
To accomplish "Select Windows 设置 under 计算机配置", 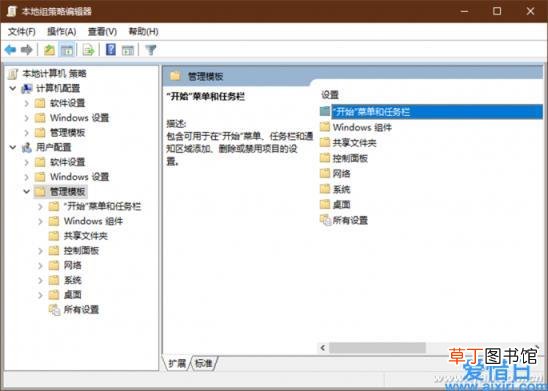I will [x=79, y=118].
